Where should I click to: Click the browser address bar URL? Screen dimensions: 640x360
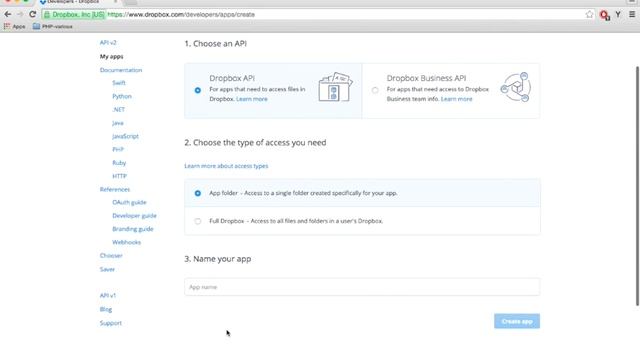tap(181, 14)
